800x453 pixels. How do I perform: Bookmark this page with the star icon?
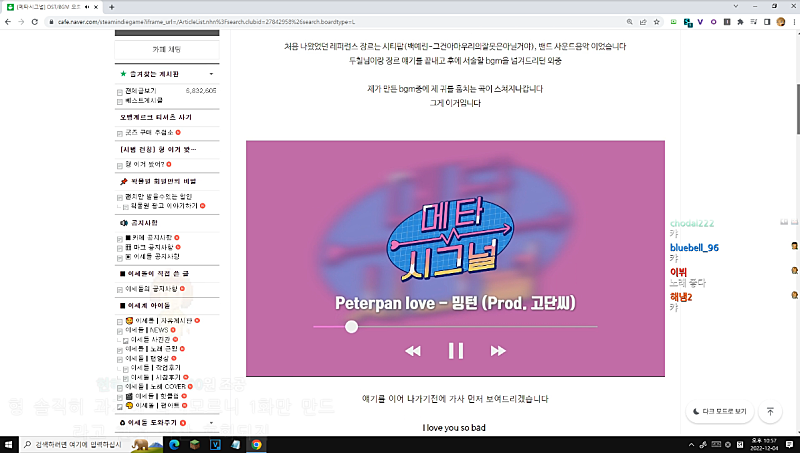click(x=657, y=22)
